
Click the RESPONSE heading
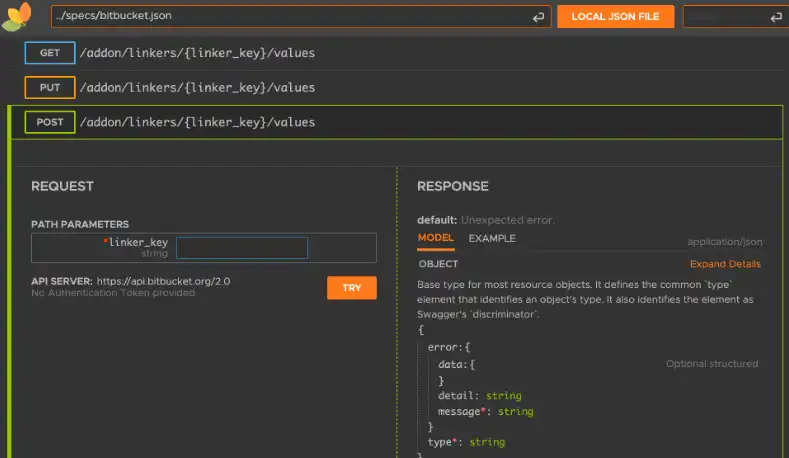point(453,186)
